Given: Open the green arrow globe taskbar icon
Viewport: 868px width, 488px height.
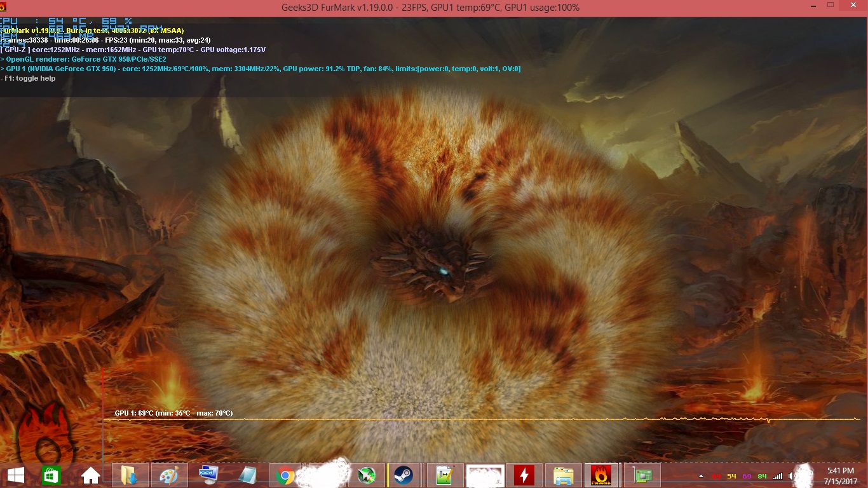Looking at the screenshot, I should coord(367,475).
